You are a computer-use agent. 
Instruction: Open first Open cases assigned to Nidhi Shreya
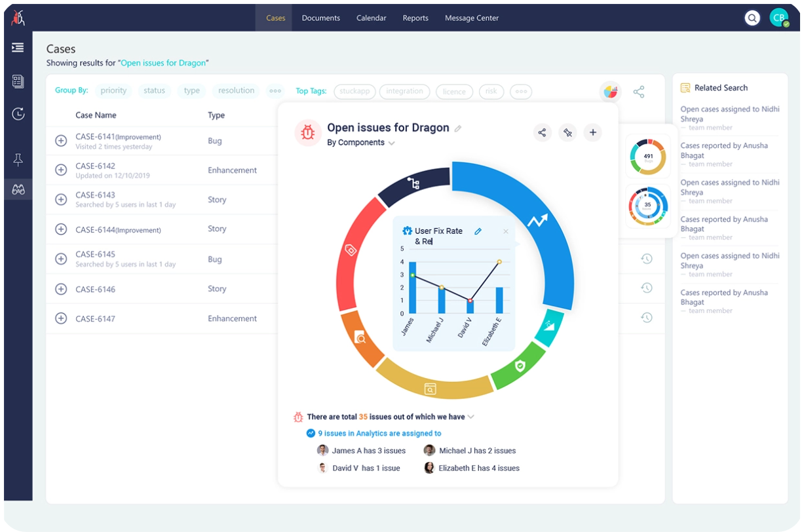point(730,114)
